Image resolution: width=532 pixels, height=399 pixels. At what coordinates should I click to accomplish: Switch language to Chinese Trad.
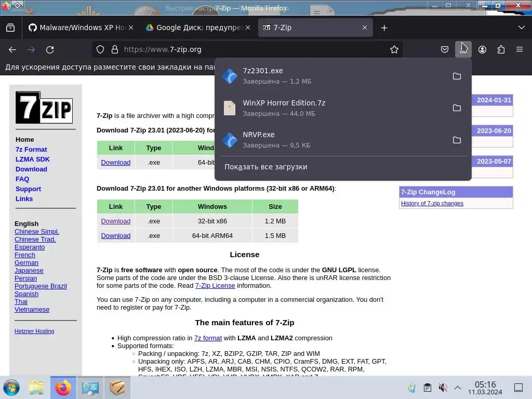coord(35,239)
